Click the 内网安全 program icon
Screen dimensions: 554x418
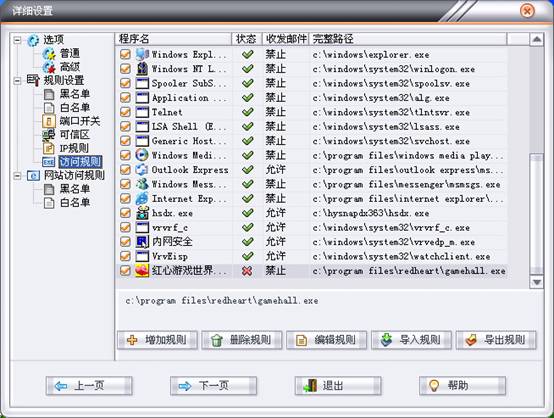tap(142, 242)
